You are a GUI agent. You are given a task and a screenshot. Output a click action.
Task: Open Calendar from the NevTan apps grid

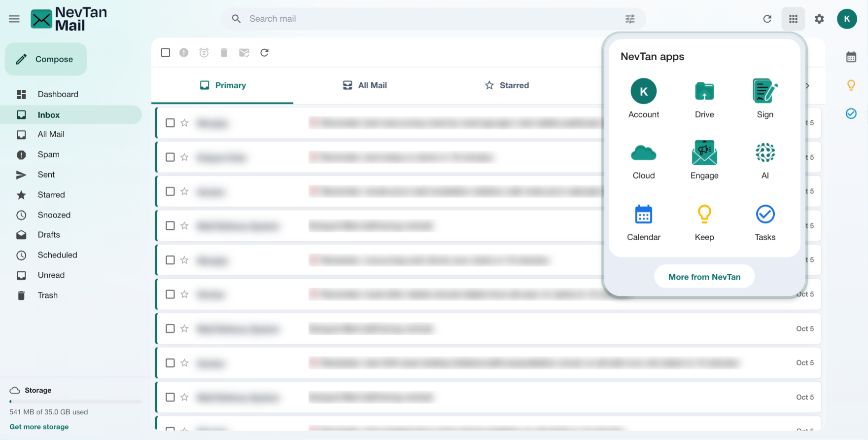644,222
